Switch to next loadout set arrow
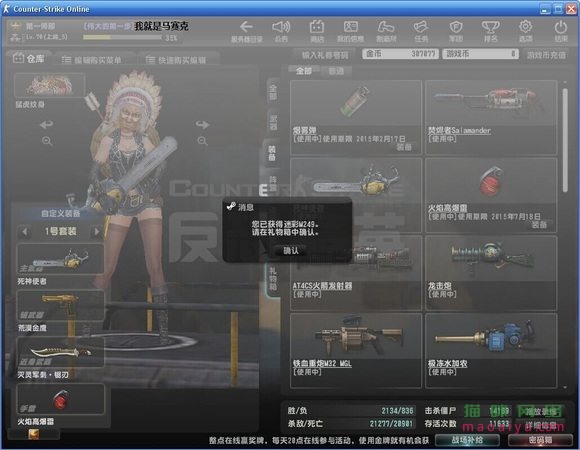 tap(97, 232)
